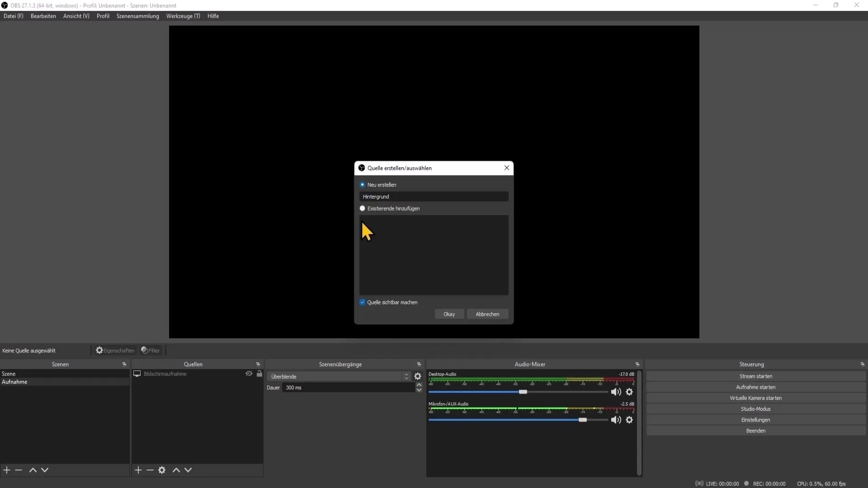This screenshot has height=488, width=868.
Task: Undock the Audio-Mixer panel
Action: click(x=637, y=364)
